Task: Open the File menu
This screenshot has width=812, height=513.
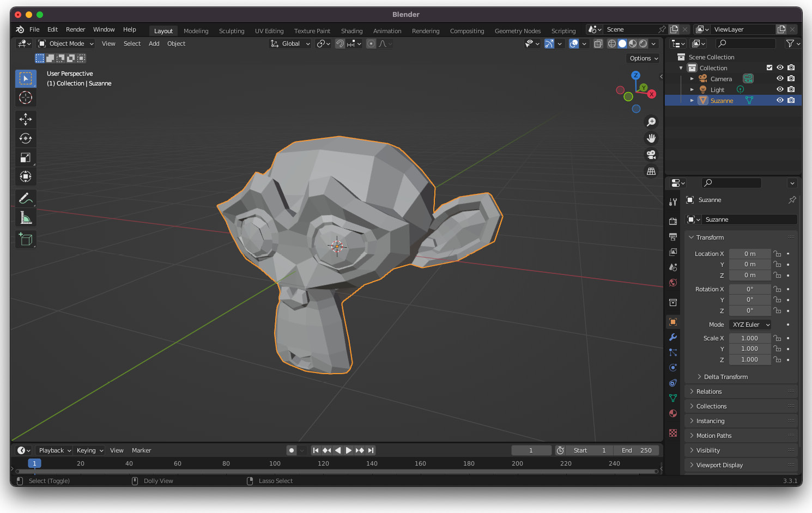Action: (34, 29)
